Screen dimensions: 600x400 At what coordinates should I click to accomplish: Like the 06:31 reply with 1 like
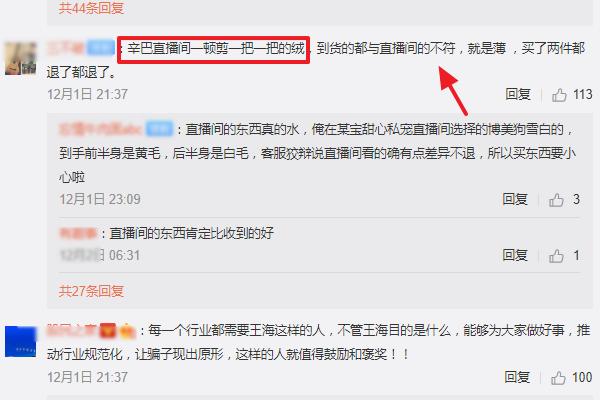(x=556, y=255)
